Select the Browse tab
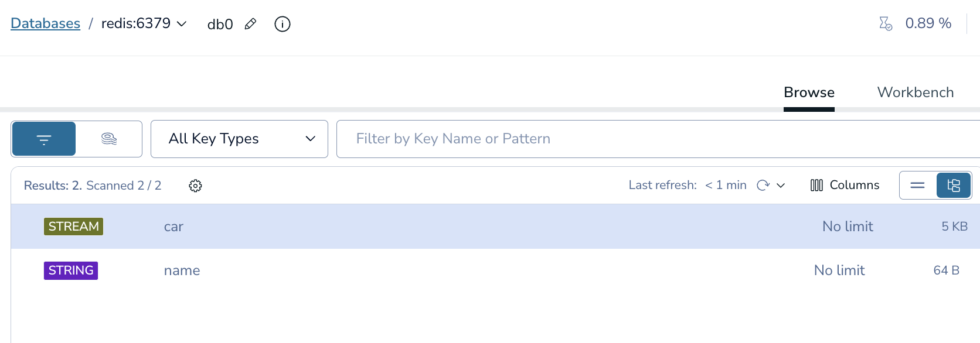980x343 pixels. (x=809, y=92)
